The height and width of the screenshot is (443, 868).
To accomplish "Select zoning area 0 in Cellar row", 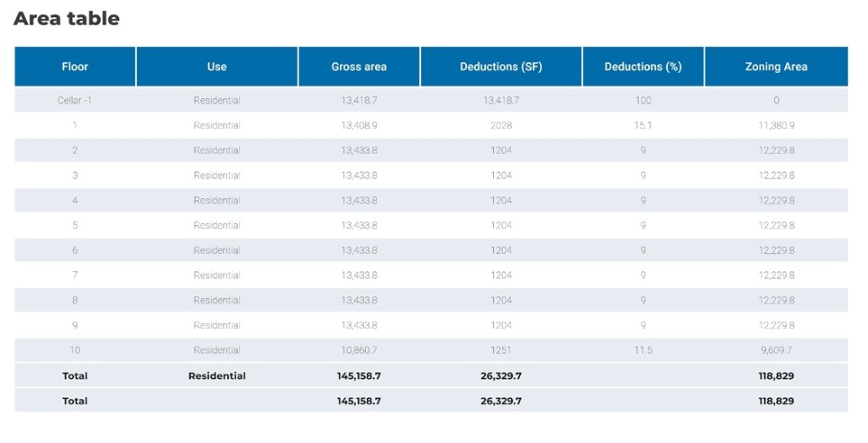I will tap(776, 101).
